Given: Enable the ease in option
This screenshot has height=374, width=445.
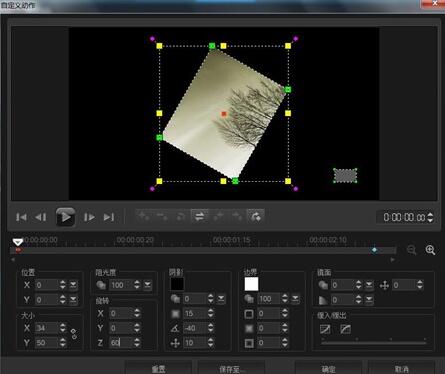Looking at the screenshot, I should (x=325, y=329).
